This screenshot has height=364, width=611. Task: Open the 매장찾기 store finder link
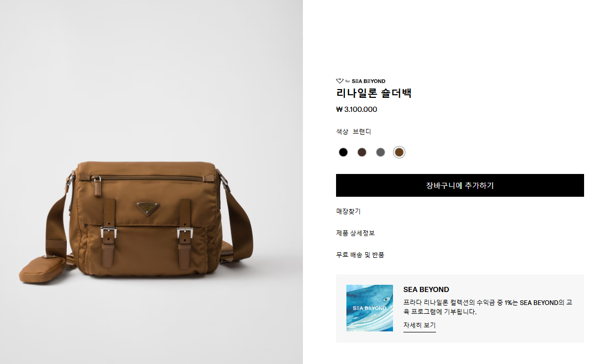coord(348,211)
